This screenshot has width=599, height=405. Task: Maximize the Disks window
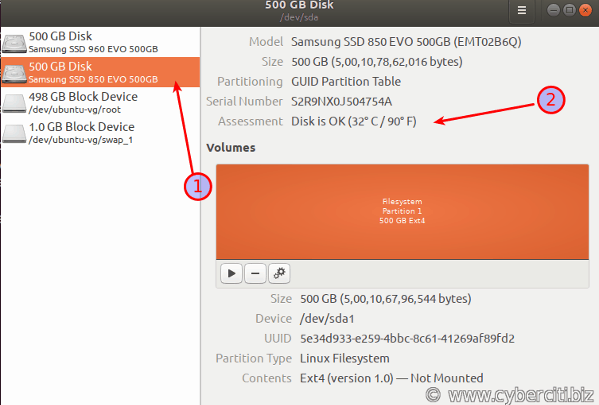tap(569, 10)
